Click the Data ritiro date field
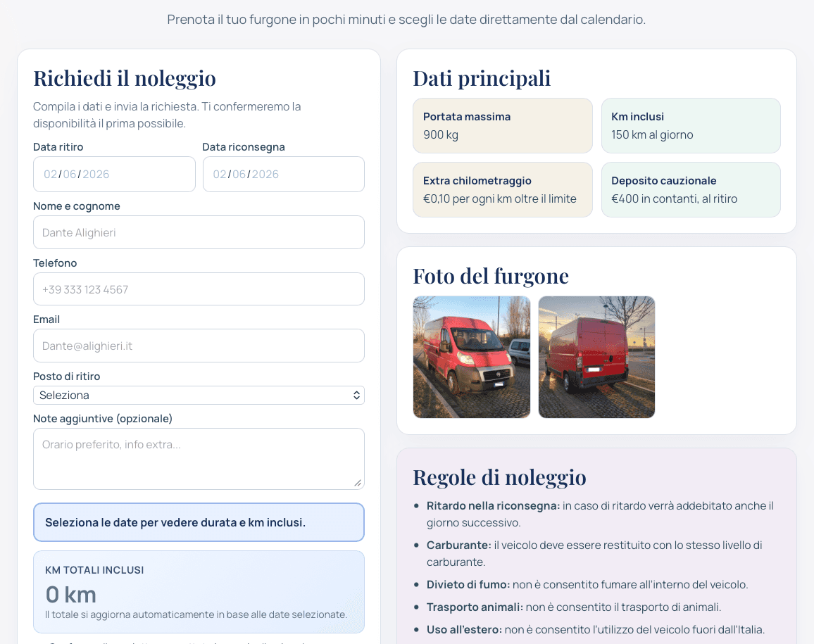Screen dimensions: 814x644 click(114, 175)
